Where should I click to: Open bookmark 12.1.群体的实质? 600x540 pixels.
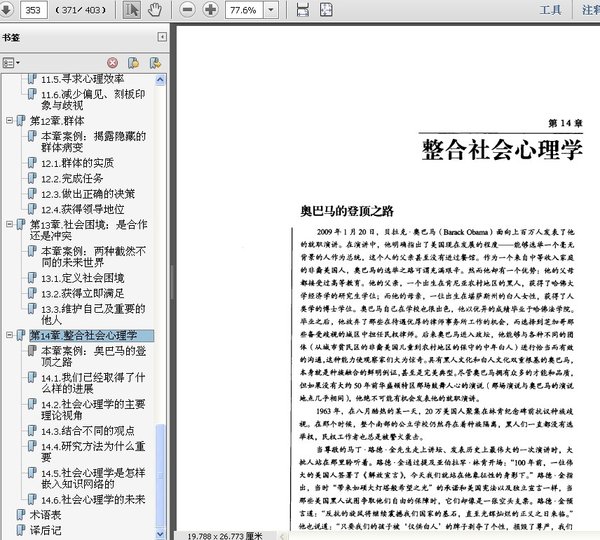pyautogui.click(x=77, y=163)
